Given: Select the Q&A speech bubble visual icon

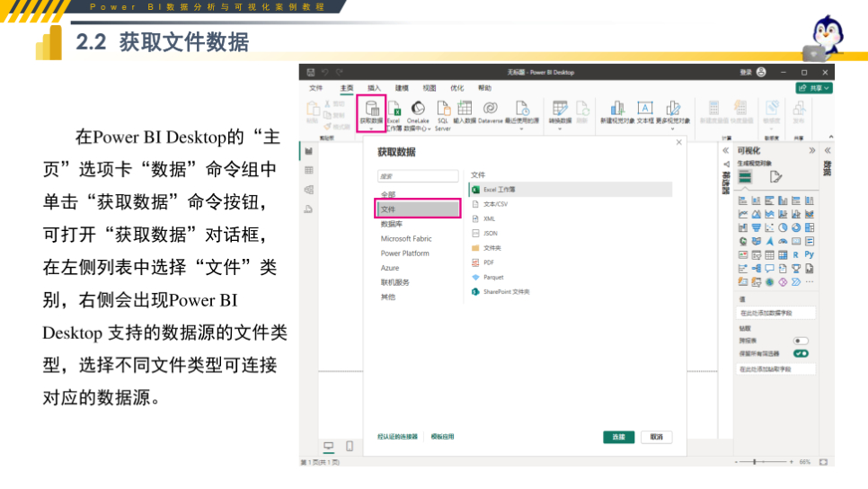Looking at the screenshot, I should click(769, 269).
